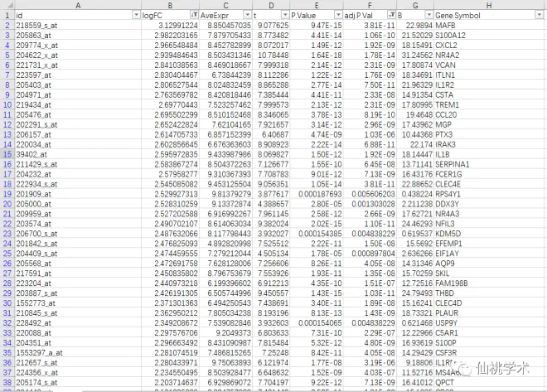Select column H header

click(x=489, y=5)
